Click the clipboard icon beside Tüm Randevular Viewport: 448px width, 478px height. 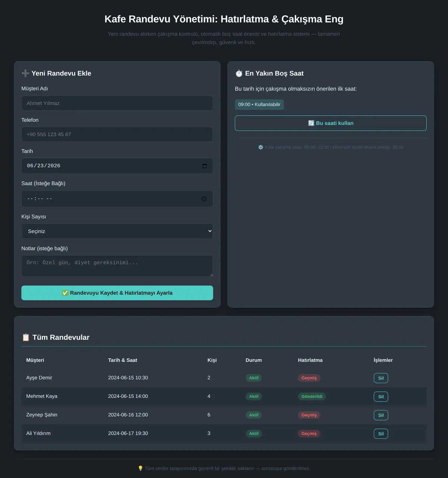pyautogui.click(x=26, y=337)
